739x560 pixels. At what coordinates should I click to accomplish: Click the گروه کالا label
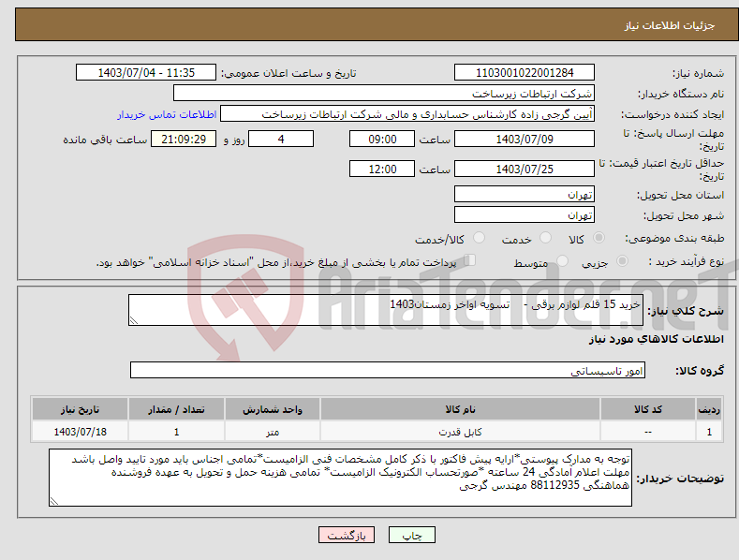pos(700,371)
